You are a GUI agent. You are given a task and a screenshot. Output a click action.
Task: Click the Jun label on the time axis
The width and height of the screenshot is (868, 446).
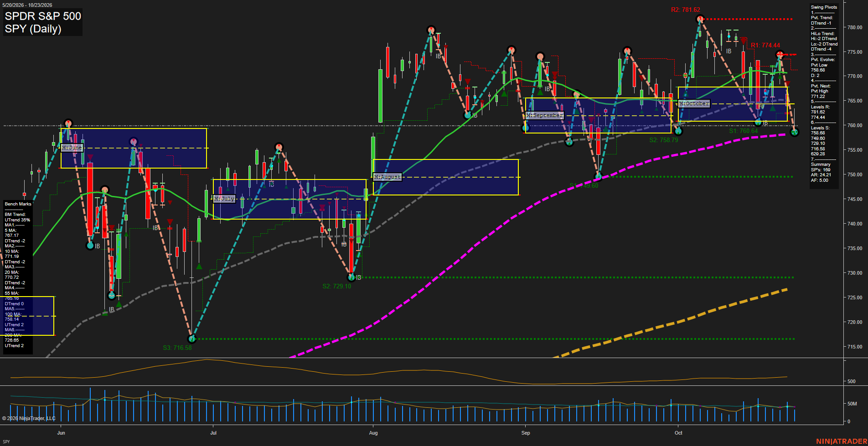(61, 433)
